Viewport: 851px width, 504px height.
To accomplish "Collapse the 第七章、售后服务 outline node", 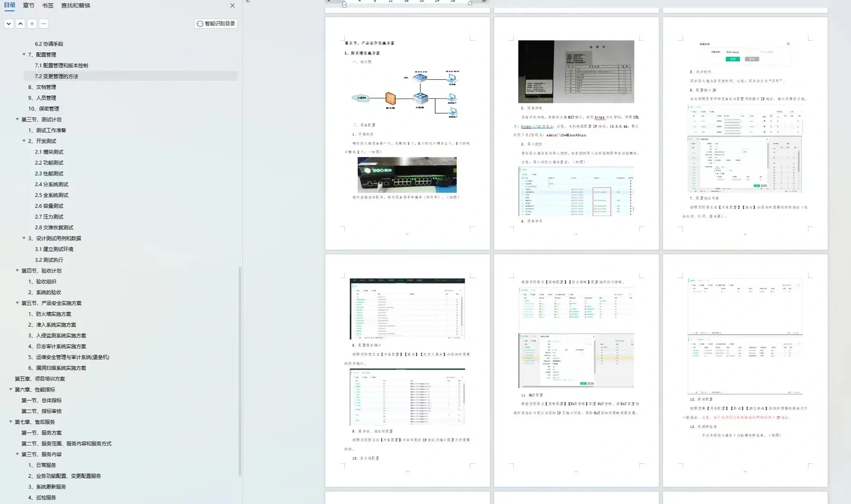I will [11, 422].
